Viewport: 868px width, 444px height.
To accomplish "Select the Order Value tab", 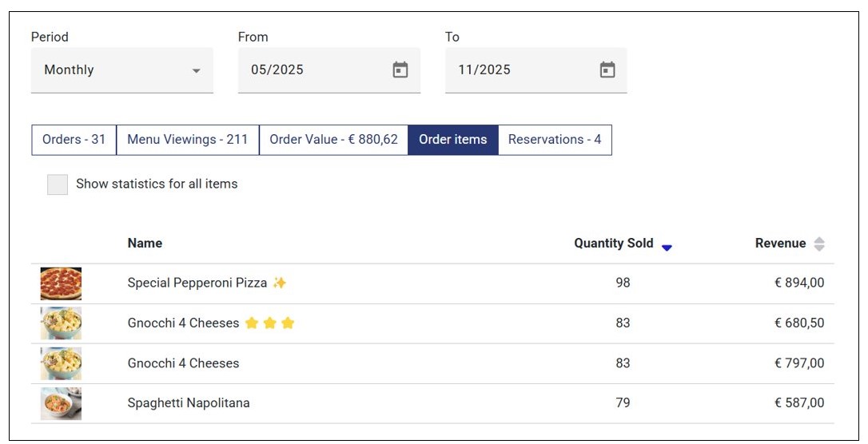I will (x=333, y=140).
